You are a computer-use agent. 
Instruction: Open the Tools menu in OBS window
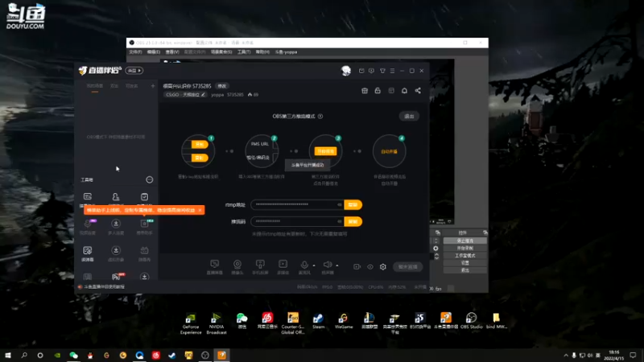click(x=244, y=52)
